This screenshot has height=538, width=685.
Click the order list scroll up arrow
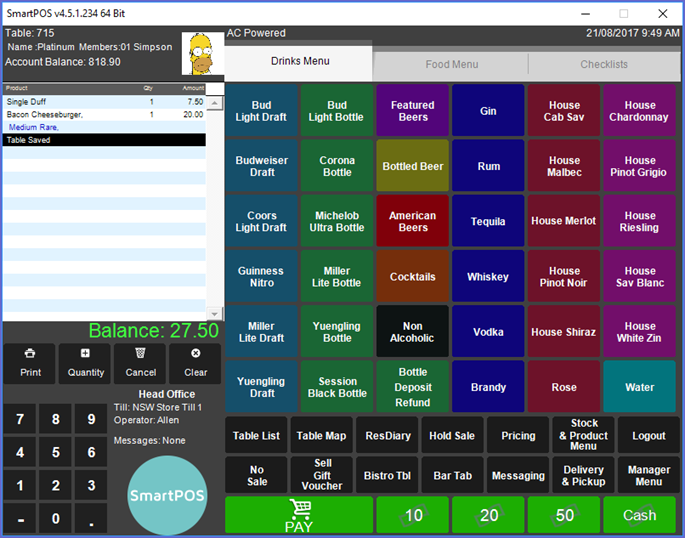click(x=214, y=103)
